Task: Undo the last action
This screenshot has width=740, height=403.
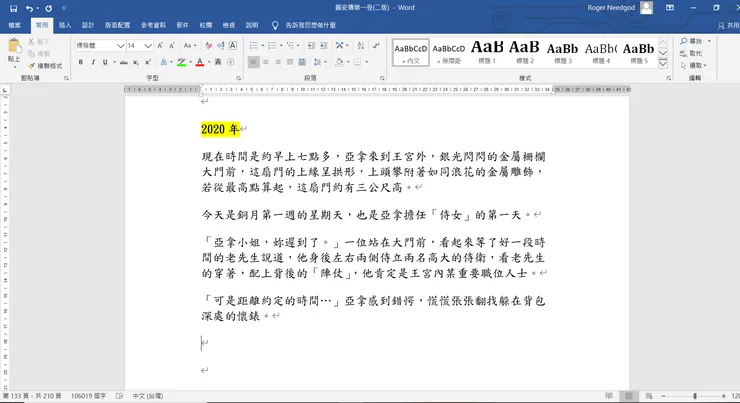Action: click(x=29, y=8)
